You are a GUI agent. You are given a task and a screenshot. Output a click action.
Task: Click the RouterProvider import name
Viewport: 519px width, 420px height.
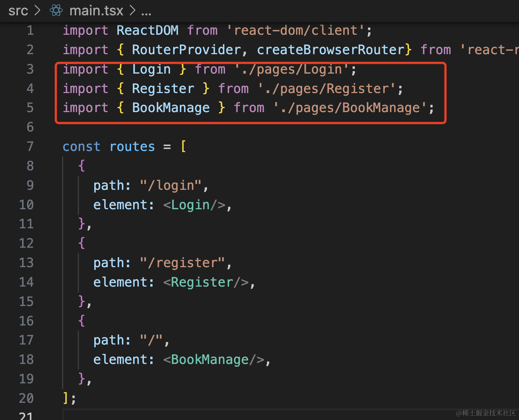[x=186, y=50]
